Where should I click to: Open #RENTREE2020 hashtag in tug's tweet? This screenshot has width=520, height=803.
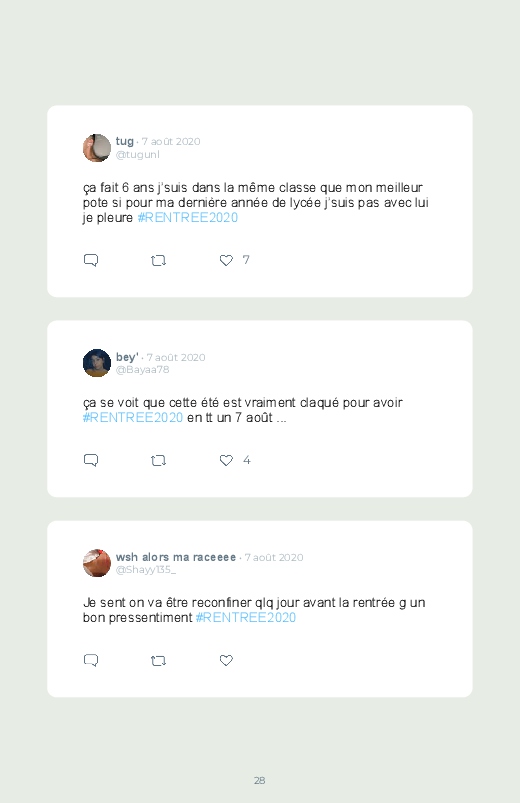pyautogui.click(x=188, y=218)
